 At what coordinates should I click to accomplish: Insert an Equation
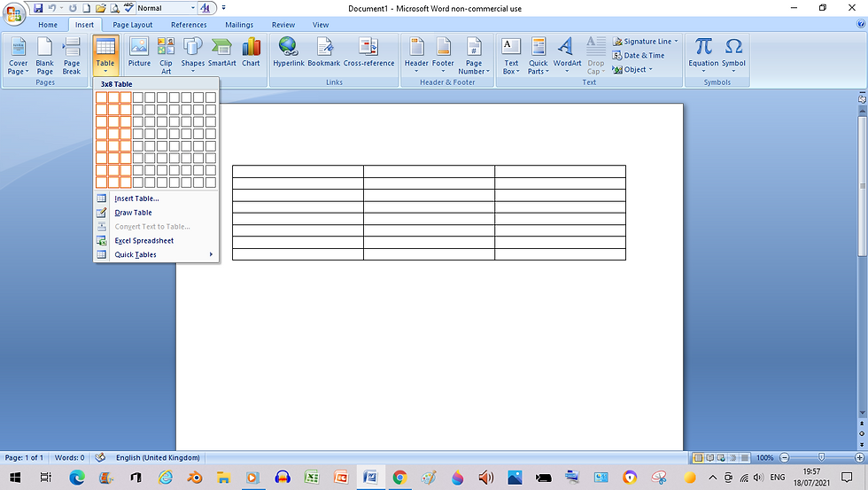(x=703, y=55)
